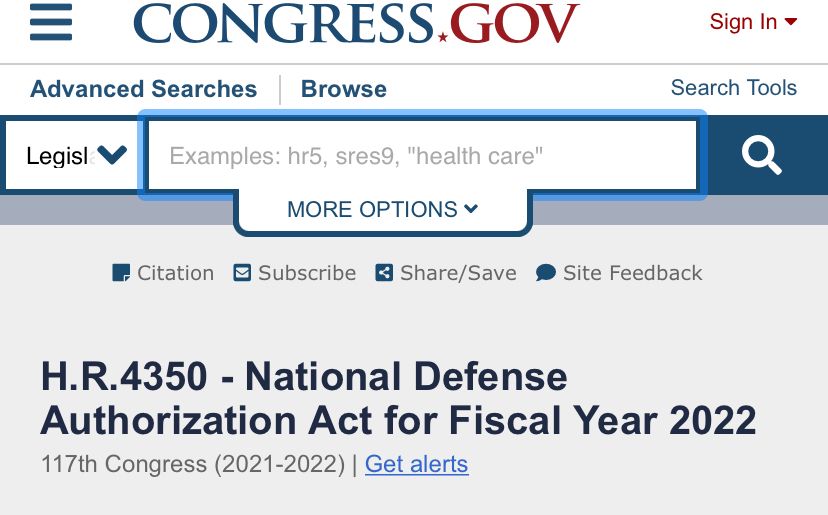
Task: Select the Browse menu item
Action: tap(344, 89)
